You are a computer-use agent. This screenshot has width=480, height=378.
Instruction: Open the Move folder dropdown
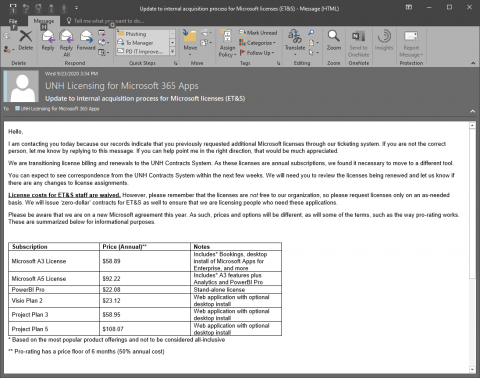point(190,43)
